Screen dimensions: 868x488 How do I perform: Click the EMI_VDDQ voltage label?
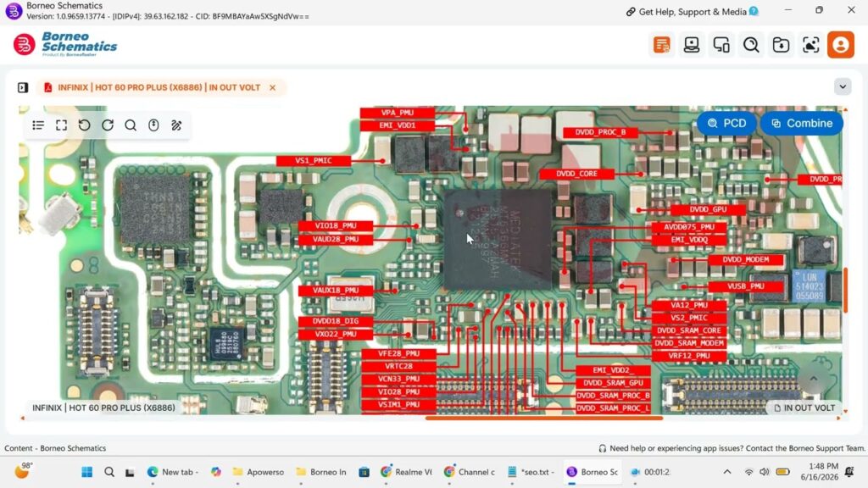[689, 240]
